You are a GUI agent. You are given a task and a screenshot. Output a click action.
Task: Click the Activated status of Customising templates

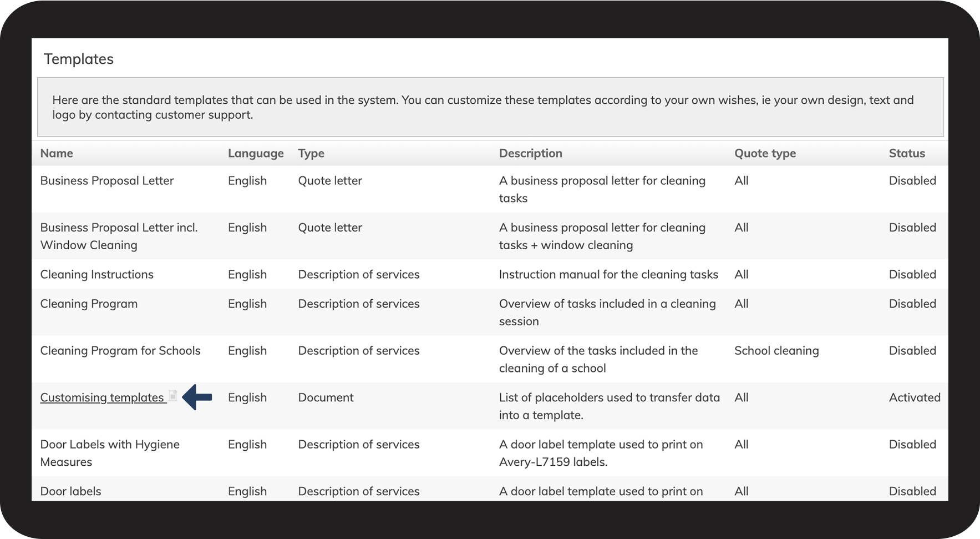point(914,398)
